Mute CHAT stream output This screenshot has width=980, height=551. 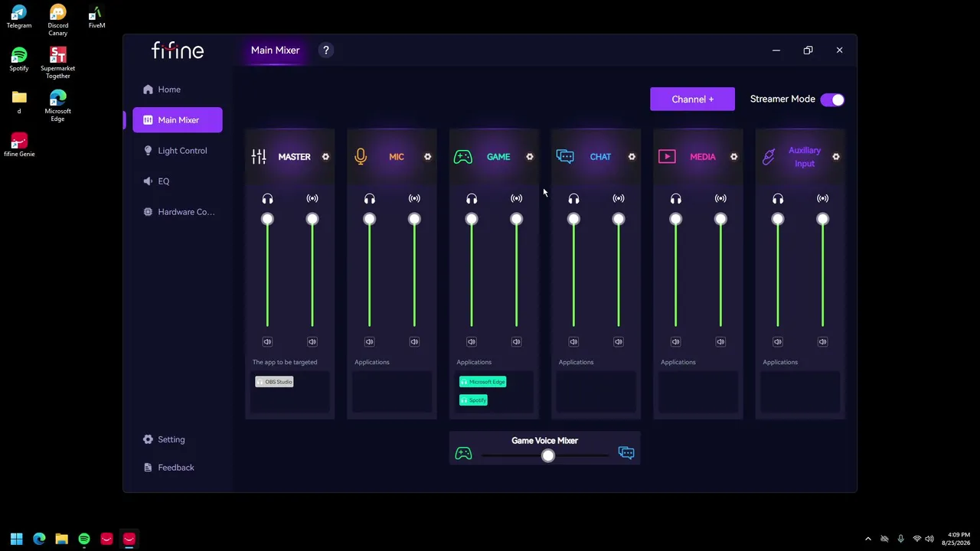click(619, 342)
